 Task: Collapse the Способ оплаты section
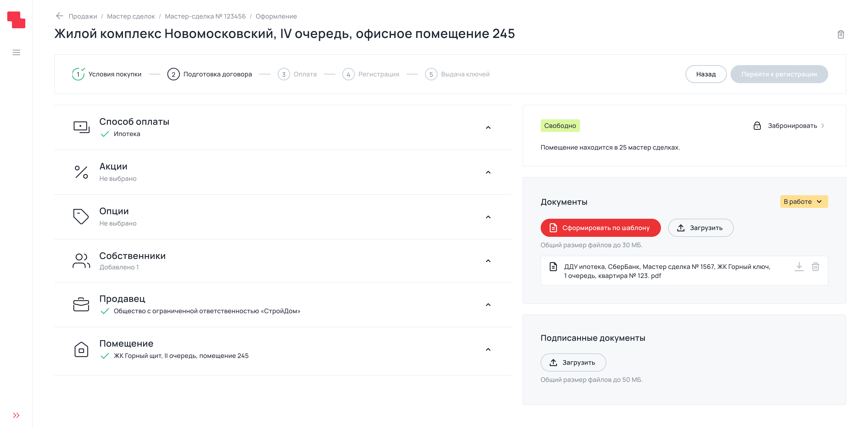pyautogui.click(x=488, y=127)
